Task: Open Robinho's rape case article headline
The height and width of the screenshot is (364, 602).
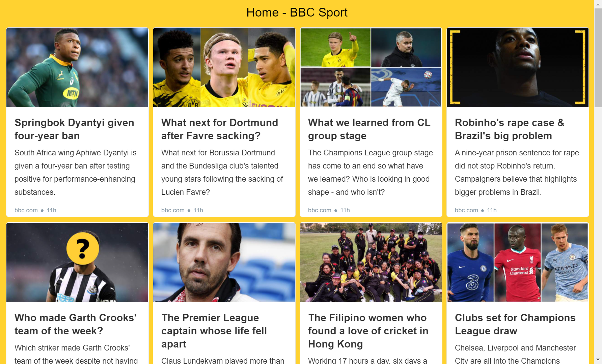Action: tap(510, 129)
